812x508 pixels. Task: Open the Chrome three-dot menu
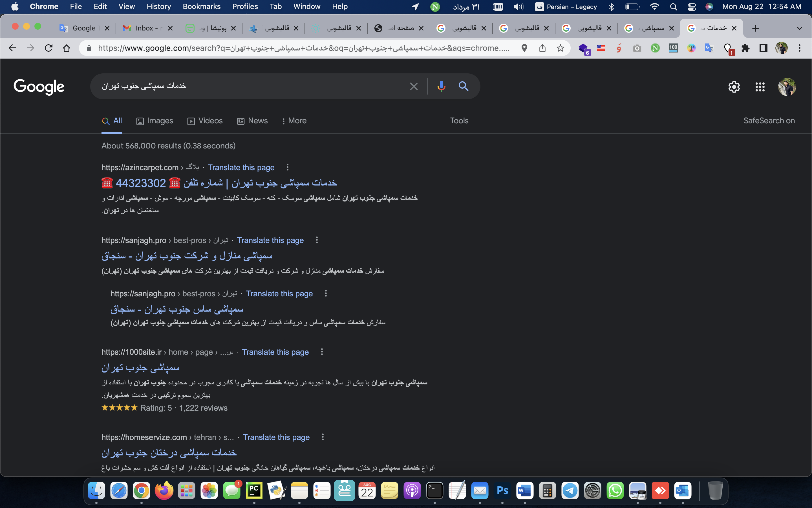pos(800,48)
